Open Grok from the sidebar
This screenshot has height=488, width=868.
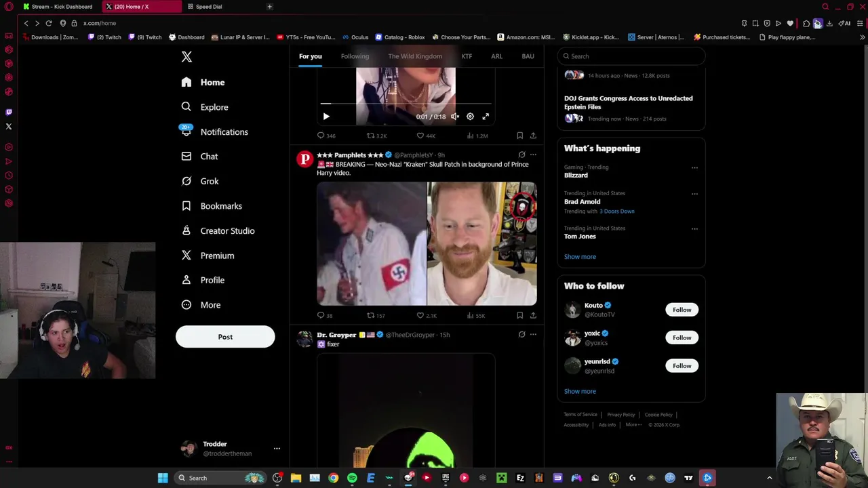(x=200, y=181)
